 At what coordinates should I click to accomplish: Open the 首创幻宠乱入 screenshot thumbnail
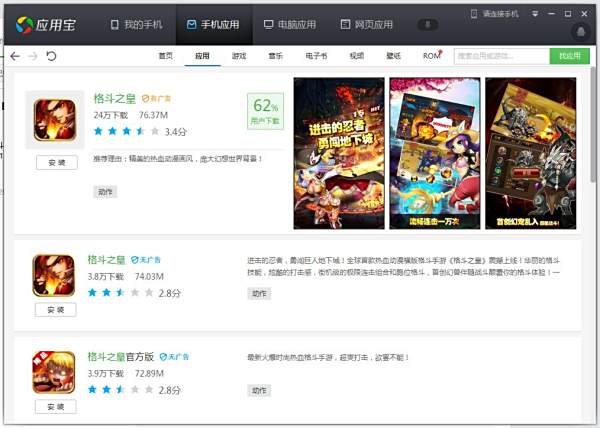pos(531,153)
